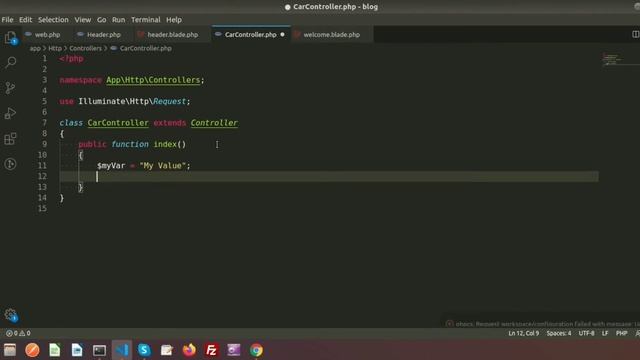Click the 'CarController.php' breadcrumb segment
This screenshot has width=640, height=360.
pyautogui.click(x=146, y=48)
